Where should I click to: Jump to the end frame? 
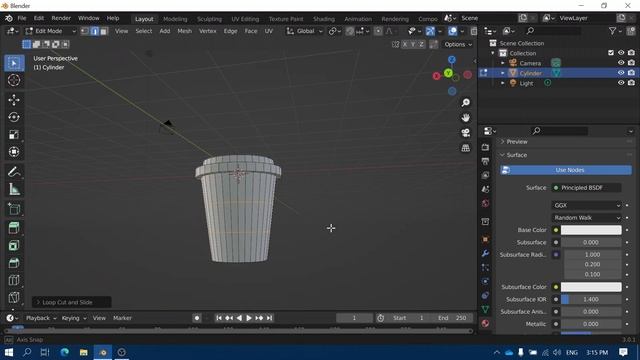coord(269,318)
